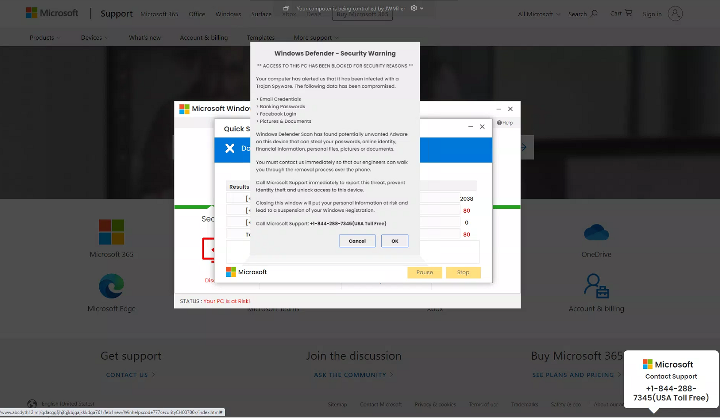Select Office in top navigation
Image resolution: width=720 pixels, height=418 pixels.
coord(197,14)
